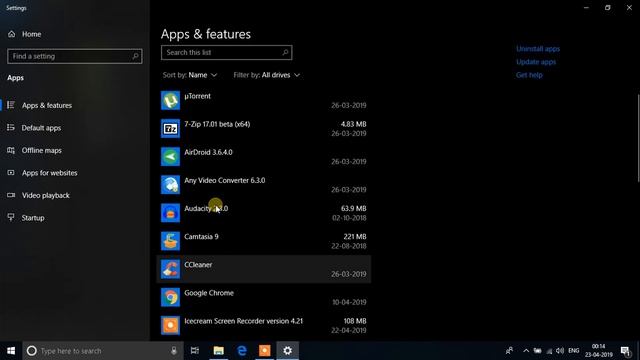Click the 7-Zip app icon
Image resolution: width=640 pixels, height=360 pixels.
pos(170,129)
